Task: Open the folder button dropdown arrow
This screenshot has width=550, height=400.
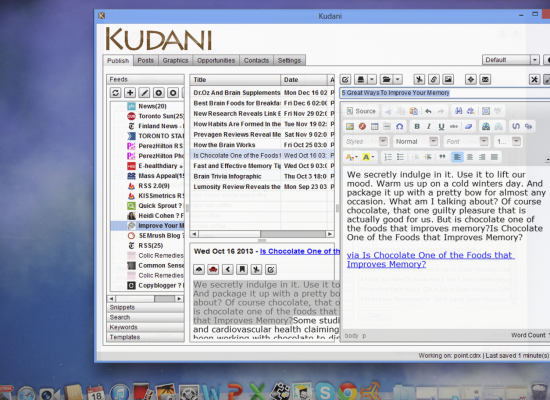Action: [x=398, y=80]
